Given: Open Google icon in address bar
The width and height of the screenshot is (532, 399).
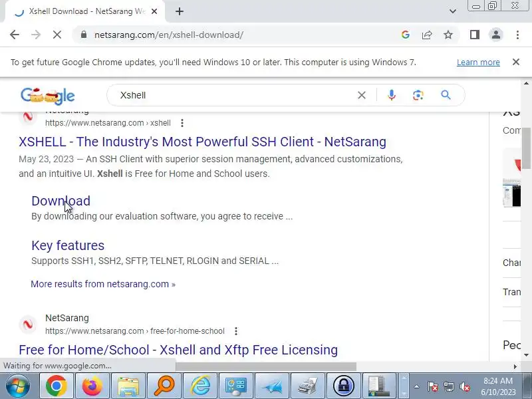Looking at the screenshot, I should pos(405,35).
